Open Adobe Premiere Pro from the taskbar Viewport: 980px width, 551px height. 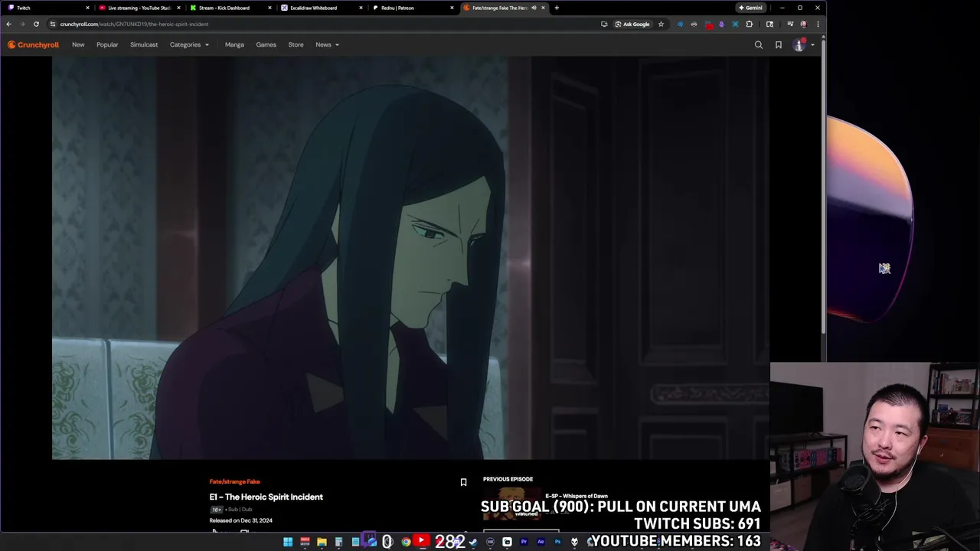click(524, 542)
